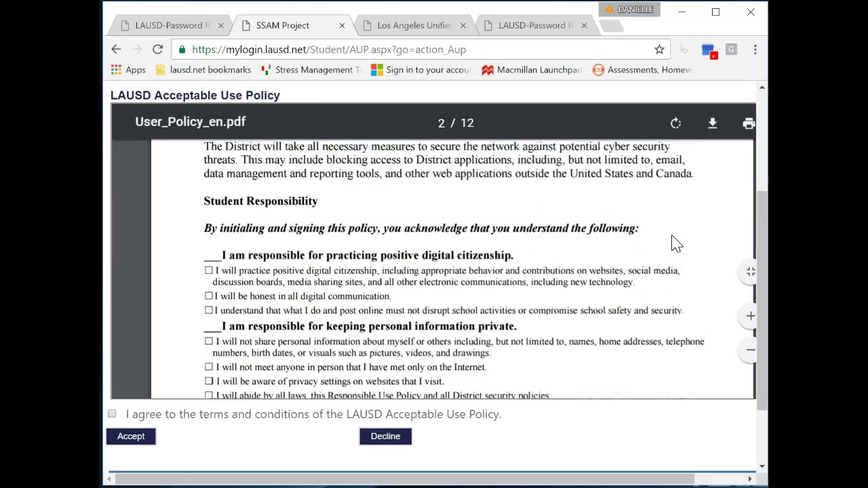The width and height of the screenshot is (868, 488).
Task: Click the page scrollbar up arrow
Action: 762,87
